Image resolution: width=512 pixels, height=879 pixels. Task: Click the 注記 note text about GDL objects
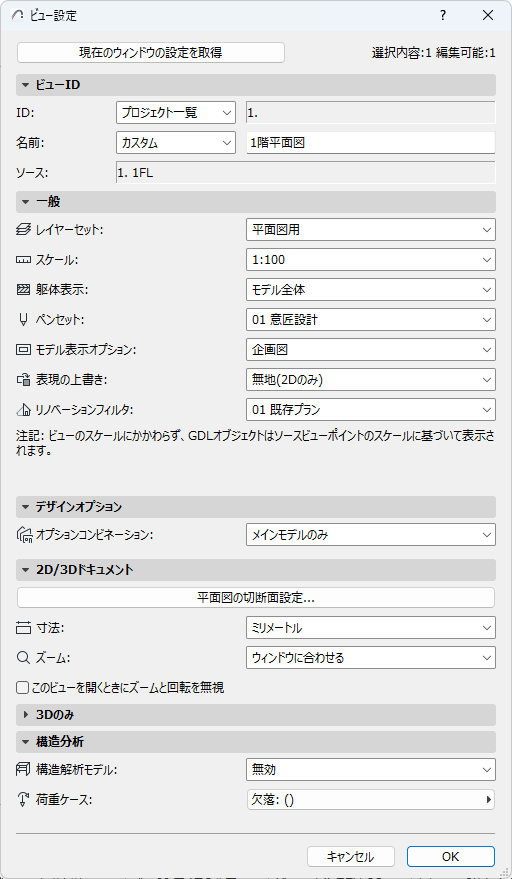[x=256, y=443]
